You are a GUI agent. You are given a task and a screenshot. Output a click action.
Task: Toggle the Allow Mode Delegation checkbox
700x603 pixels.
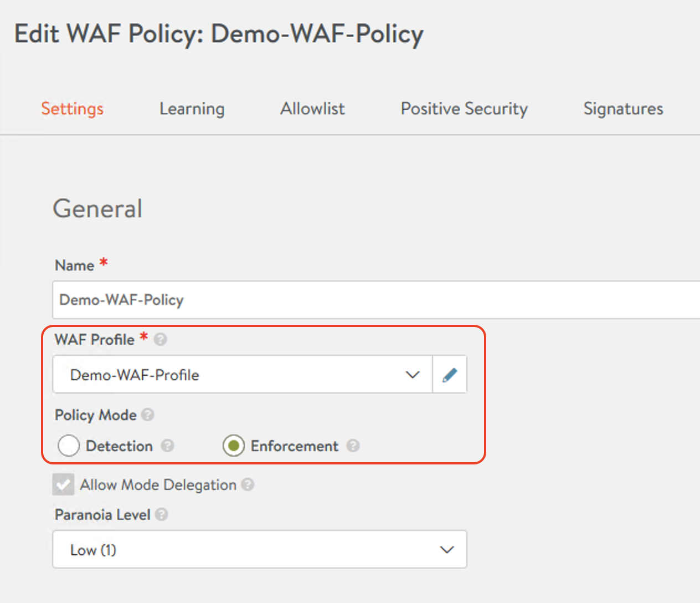pos(63,484)
